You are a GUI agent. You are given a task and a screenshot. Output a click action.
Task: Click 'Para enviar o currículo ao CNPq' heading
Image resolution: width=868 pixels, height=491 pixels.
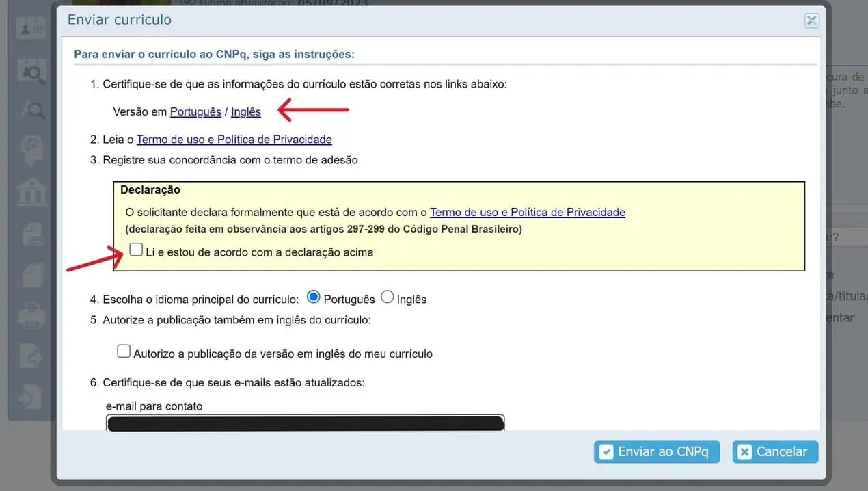(x=214, y=54)
